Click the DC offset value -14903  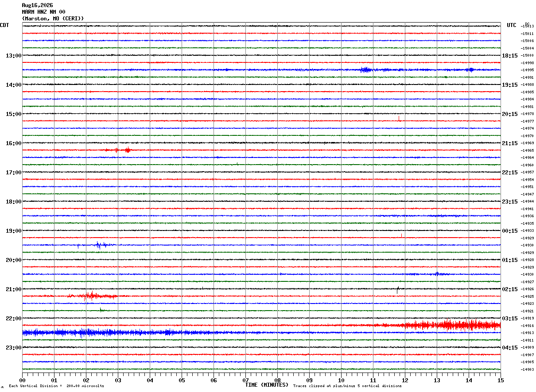[527, 369]
